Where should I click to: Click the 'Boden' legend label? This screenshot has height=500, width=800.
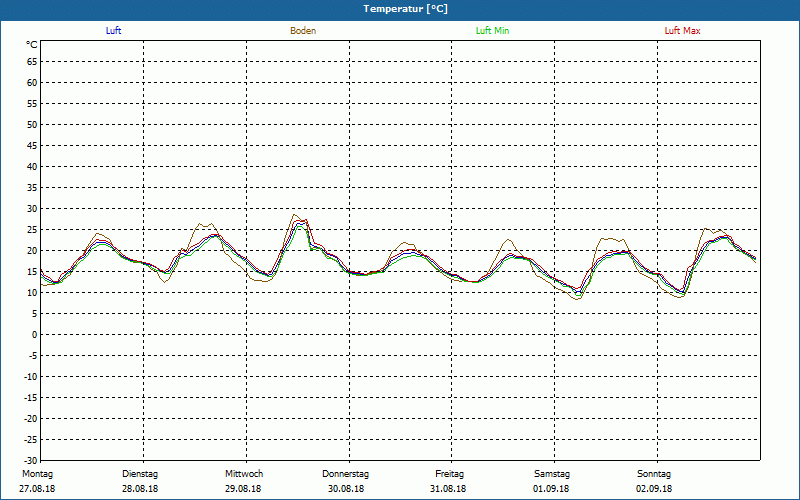click(303, 31)
